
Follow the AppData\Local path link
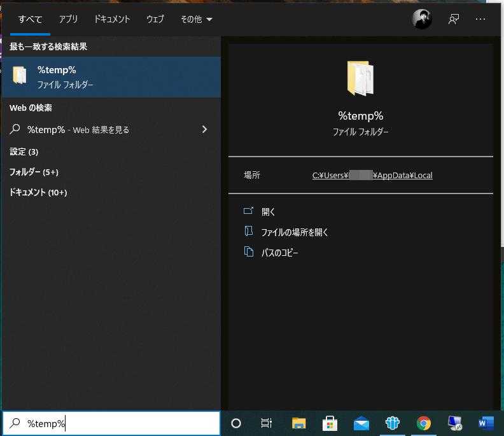[x=372, y=175]
